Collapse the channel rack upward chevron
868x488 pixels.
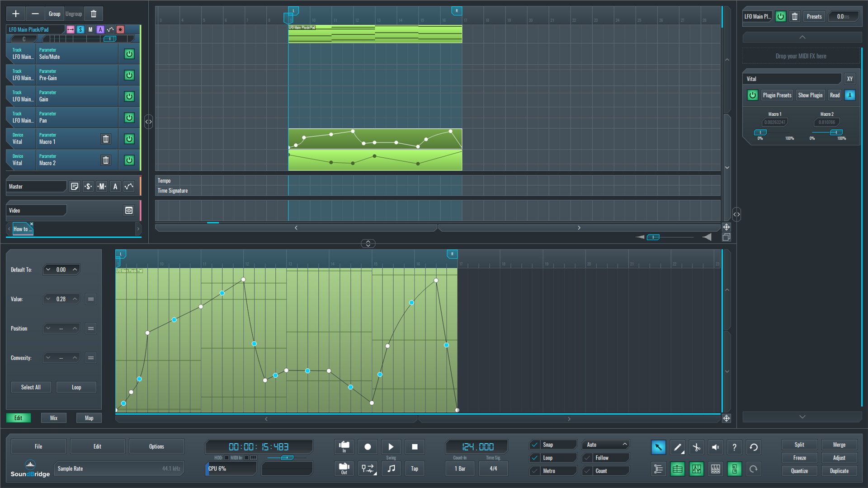click(802, 37)
